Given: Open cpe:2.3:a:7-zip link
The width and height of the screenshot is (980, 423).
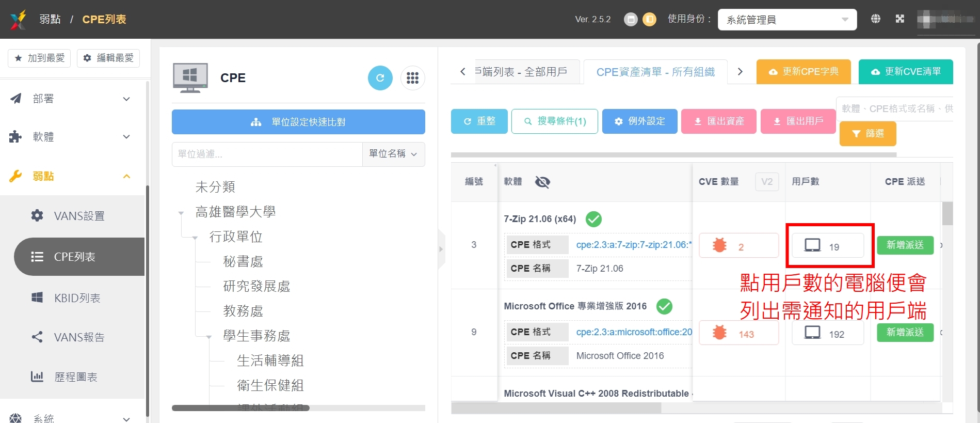Looking at the screenshot, I should tap(634, 245).
